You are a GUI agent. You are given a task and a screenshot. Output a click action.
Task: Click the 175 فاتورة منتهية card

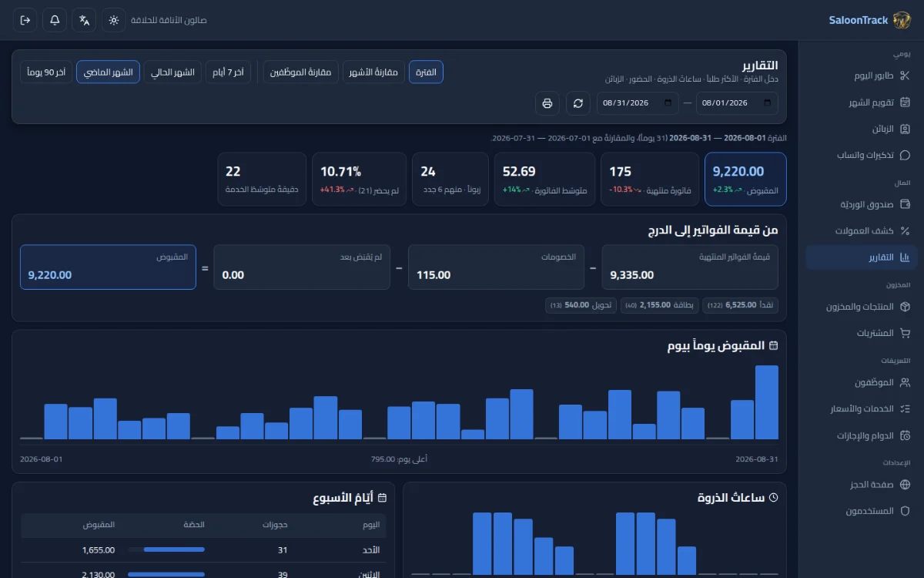pos(650,179)
